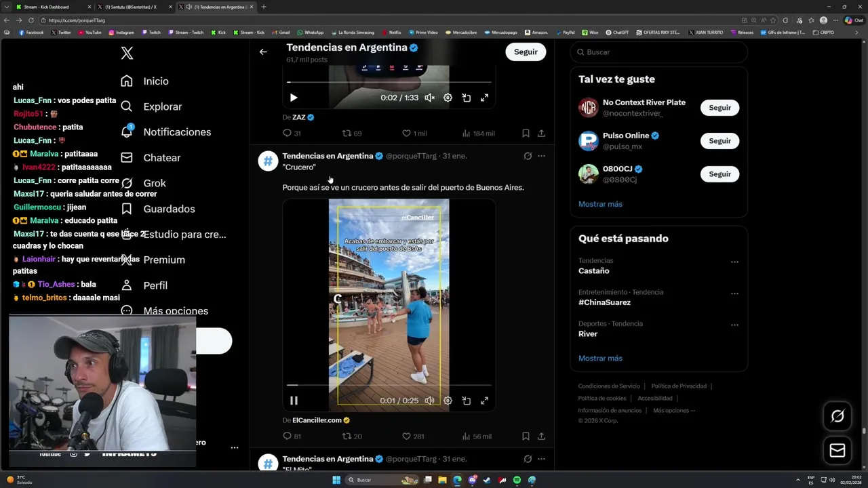Expand ZAZ video to fullscreen
Image resolution: width=868 pixels, height=488 pixels.
click(484, 98)
